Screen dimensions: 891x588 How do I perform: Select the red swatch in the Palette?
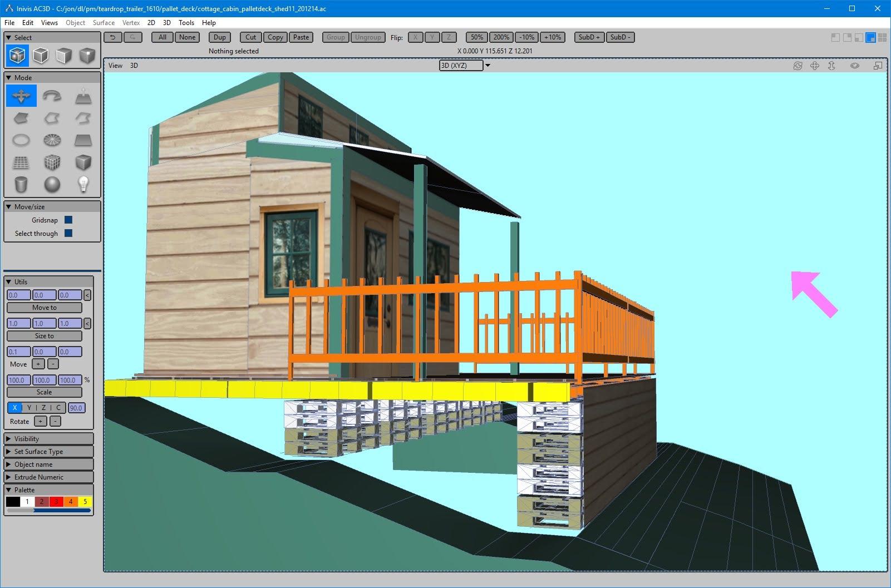pos(56,501)
